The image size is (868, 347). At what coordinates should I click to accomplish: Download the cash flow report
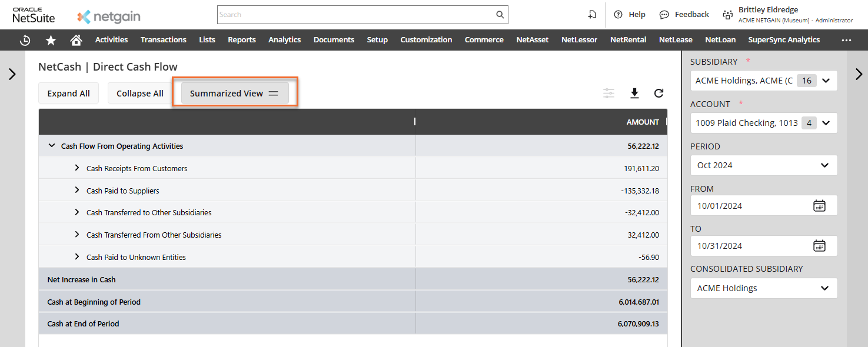tap(634, 93)
